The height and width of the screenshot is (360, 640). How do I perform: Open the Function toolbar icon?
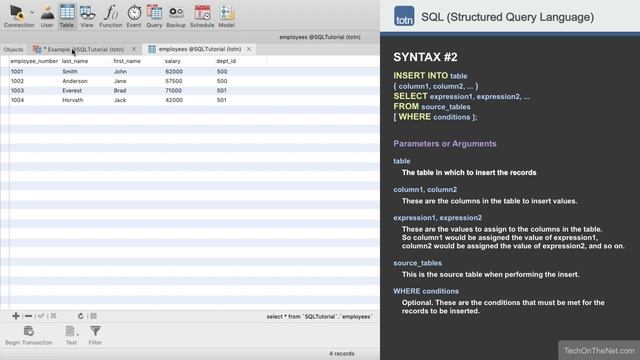pyautogui.click(x=111, y=16)
